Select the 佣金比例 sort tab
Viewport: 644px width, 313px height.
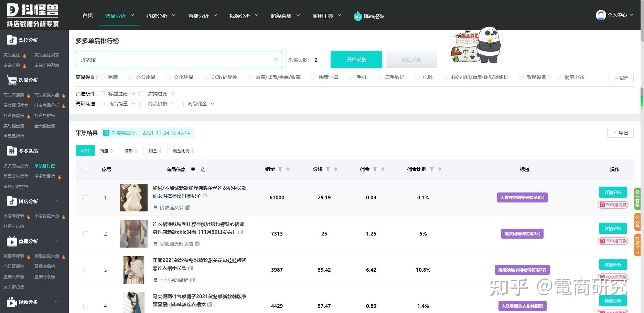point(184,150)
